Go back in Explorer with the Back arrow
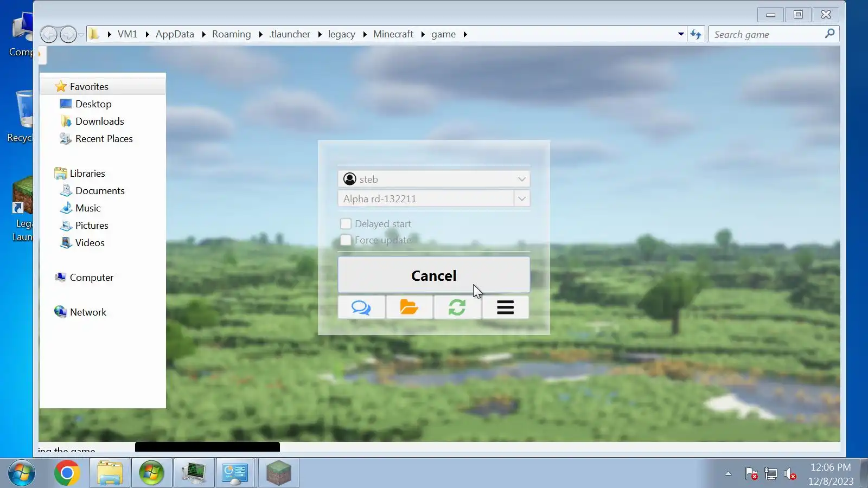868x488 pixels. [x=49, y=35]
